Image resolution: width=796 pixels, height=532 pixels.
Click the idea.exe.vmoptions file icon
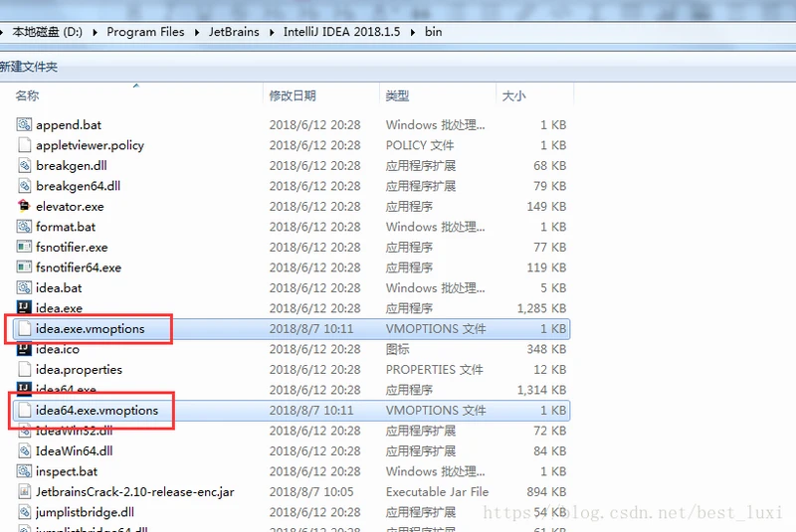coord(24,328)
